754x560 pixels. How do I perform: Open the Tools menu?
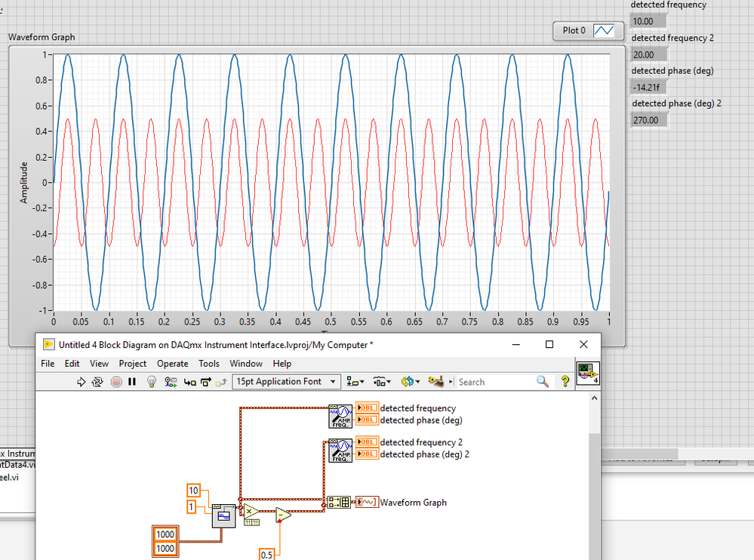tap(209, 364)
